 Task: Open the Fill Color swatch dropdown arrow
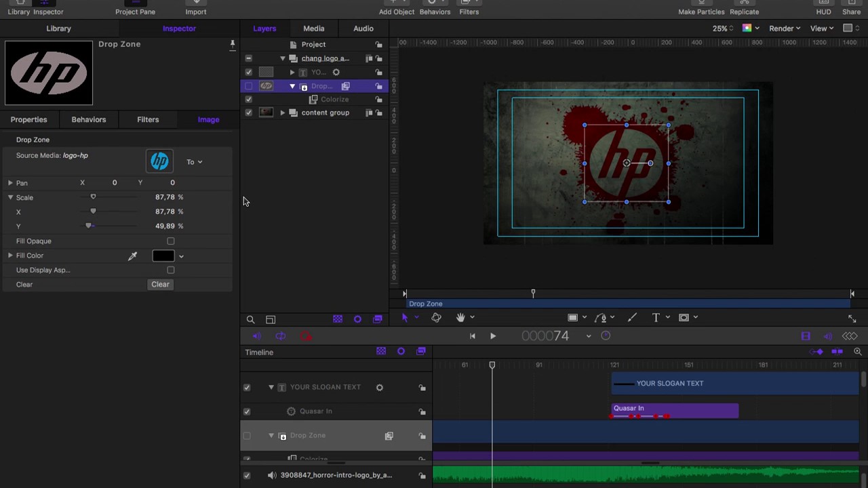click(181, 256)
